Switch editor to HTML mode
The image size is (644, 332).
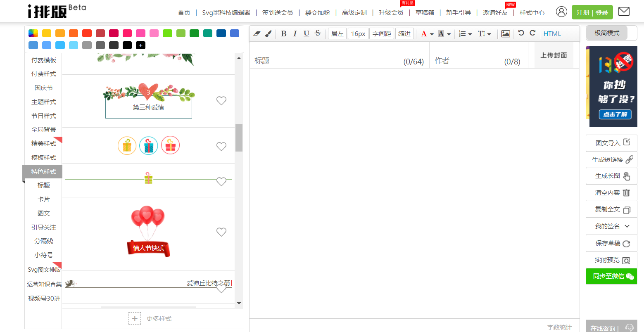click(552, 34)
